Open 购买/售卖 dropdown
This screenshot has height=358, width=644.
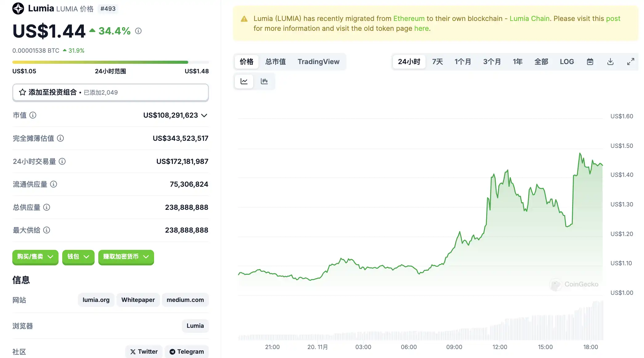35,257
